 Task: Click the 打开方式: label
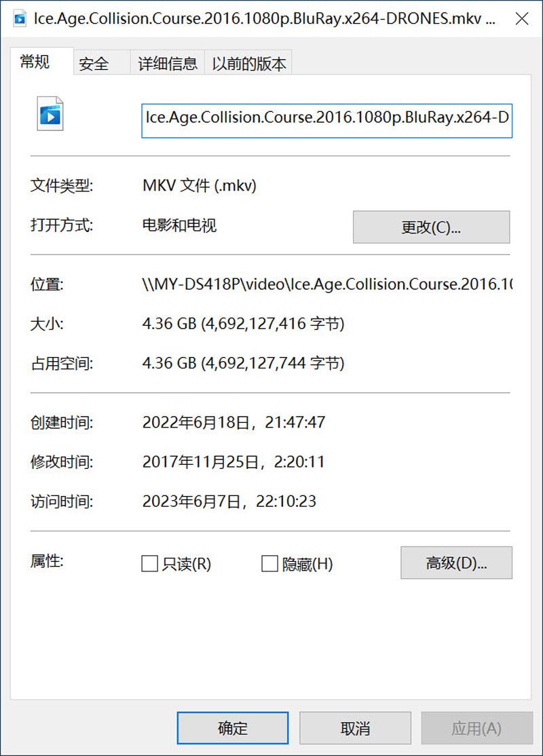point(62,225)
